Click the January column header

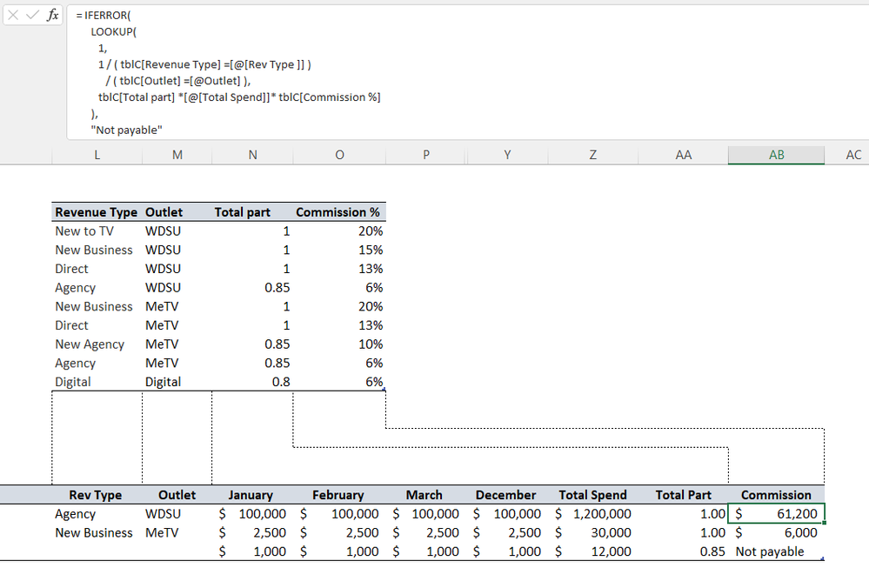(x=253, y=495)
